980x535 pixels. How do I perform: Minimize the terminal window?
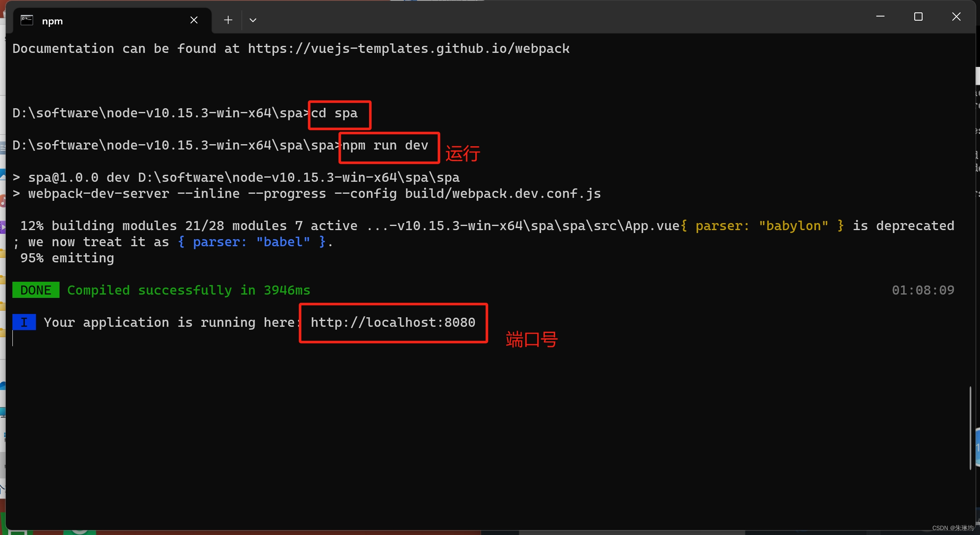click(x=880, y=17)
